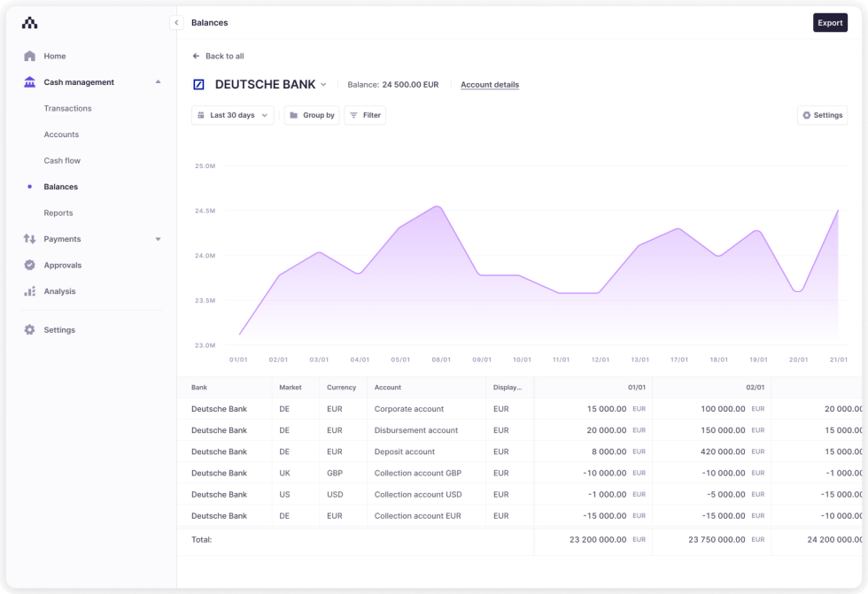868x594 pixels.
Task: Open the Transactions menu item
Action: [67, 108]
